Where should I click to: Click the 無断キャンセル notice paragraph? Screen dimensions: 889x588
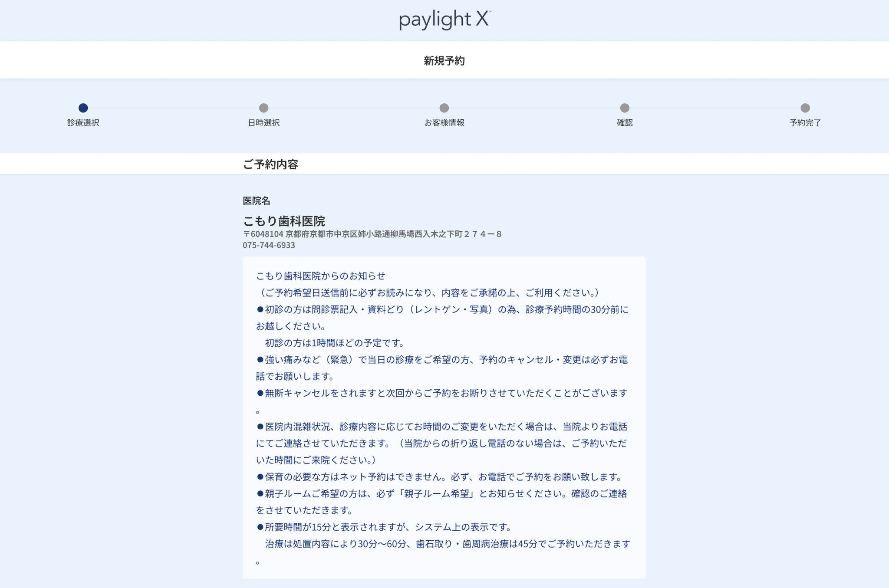point(442,393)
